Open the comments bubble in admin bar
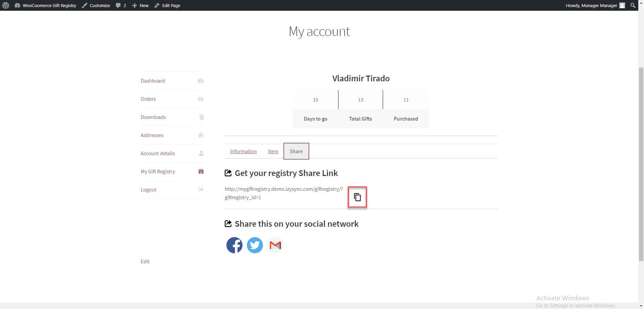 (x=121, y=5)
